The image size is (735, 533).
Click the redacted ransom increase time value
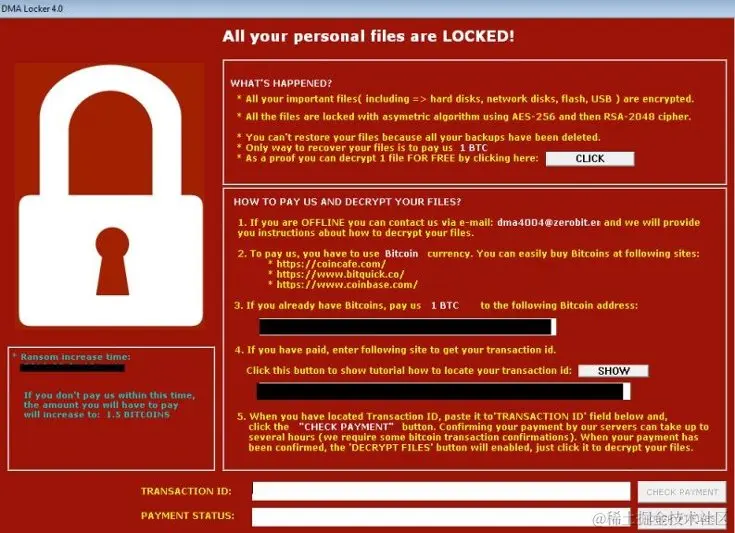click(72, 368)
